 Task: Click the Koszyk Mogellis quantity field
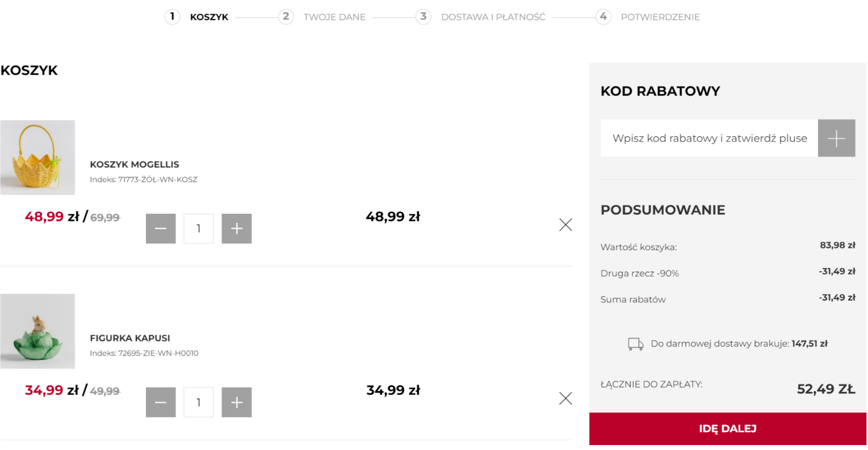click(198, 229)
